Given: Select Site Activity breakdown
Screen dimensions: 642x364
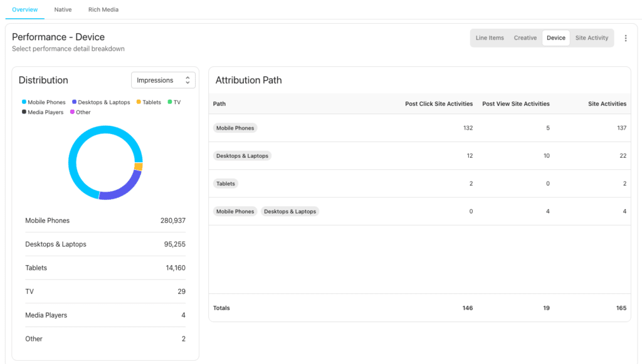Looking at the screenshot, I should 591,38.
